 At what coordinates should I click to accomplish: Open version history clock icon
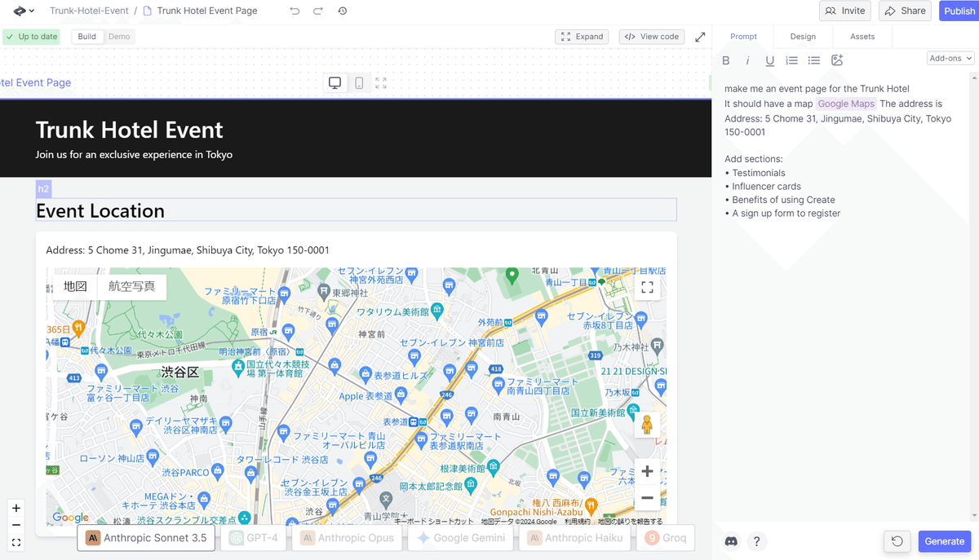[343, 11]
